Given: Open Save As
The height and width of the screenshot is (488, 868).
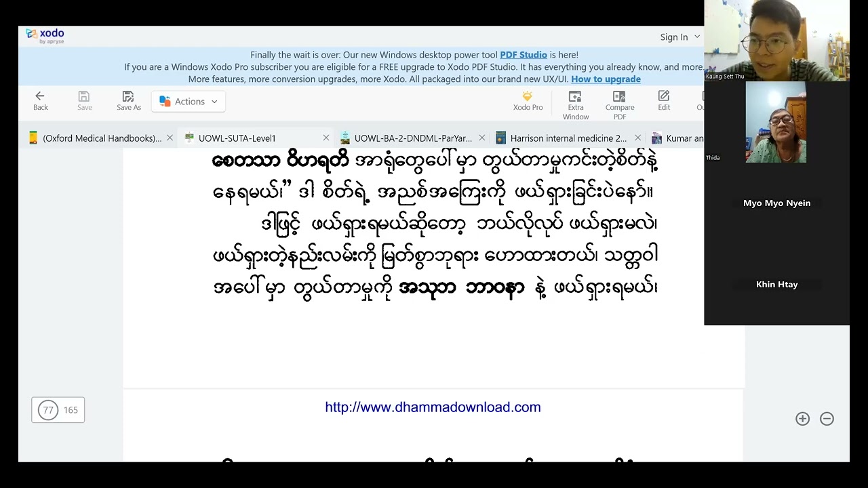Looking at the screenshot, I should pyautogui.click(x=128, y=101).
